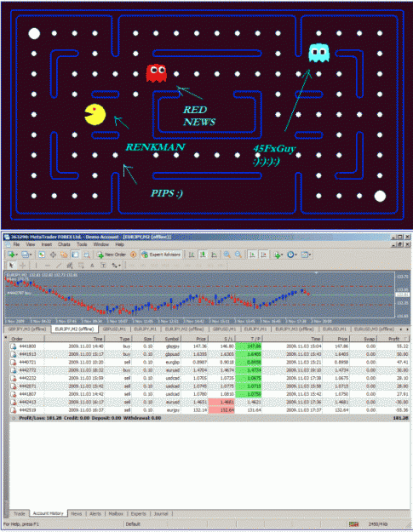
Task: Open the Profiles toolbar icon
Action: coord(25,255)
